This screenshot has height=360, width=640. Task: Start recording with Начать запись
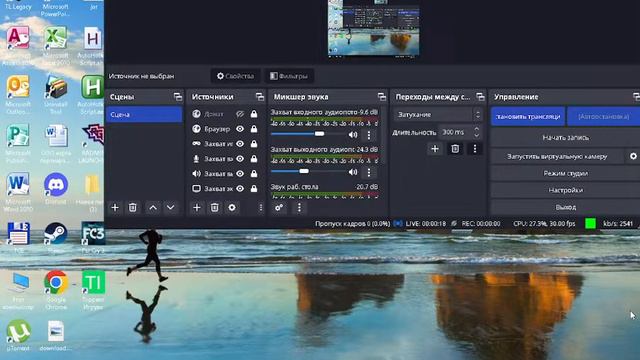coord(565,138)
